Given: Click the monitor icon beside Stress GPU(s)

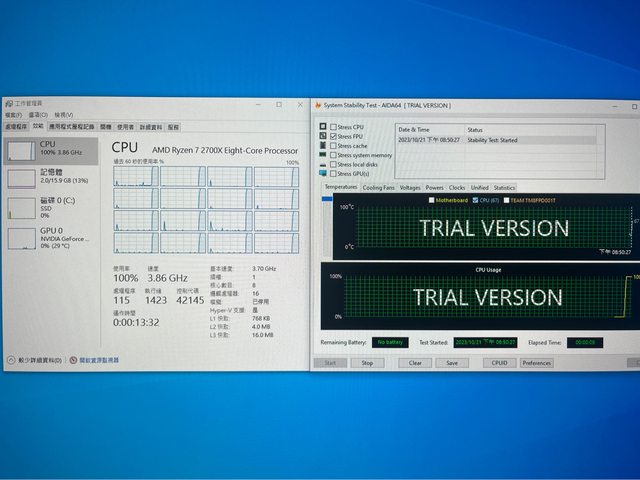Looking at the screenshot, I should (322, 173).
